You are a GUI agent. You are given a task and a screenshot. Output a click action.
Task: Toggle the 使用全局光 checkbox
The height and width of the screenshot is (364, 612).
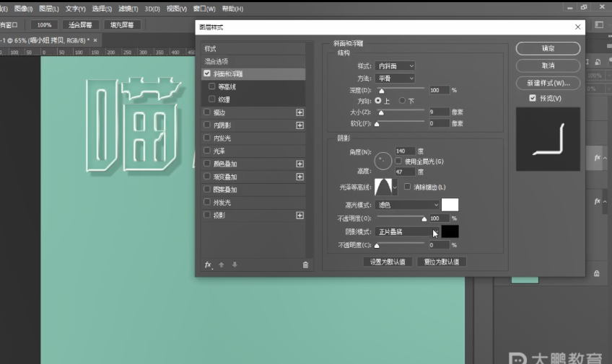[398, 161]
